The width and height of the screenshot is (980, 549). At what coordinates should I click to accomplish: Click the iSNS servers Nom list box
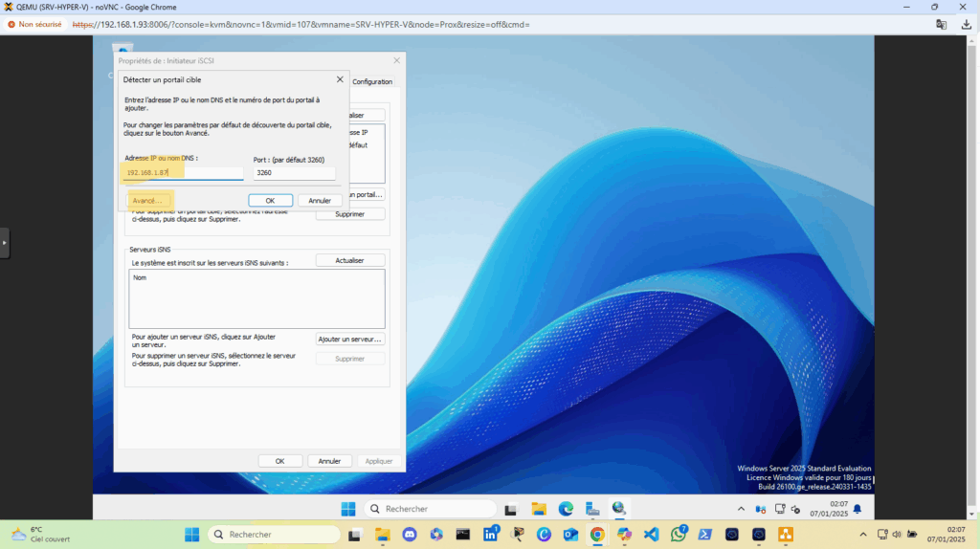(x=256, y=298)
